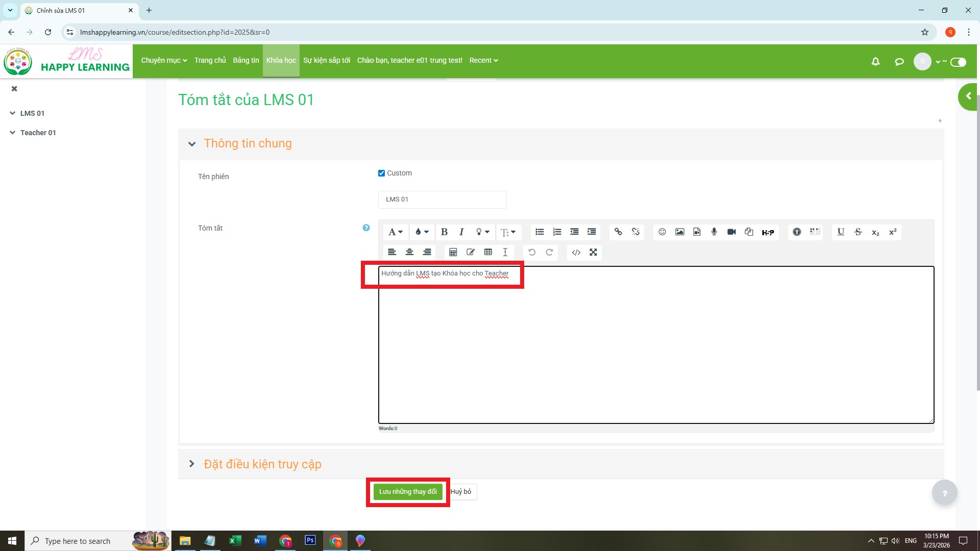
Task: Insert a link with the chain icon
Action: coord(618,232)
